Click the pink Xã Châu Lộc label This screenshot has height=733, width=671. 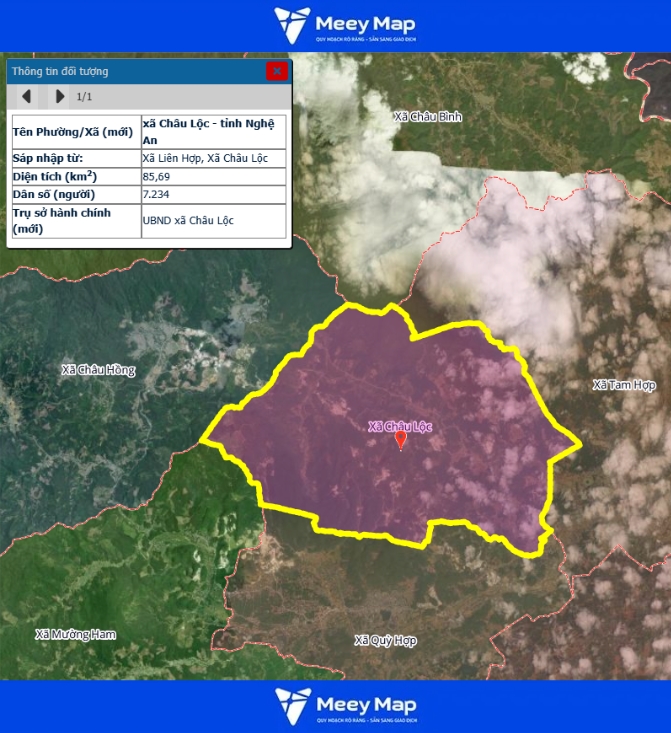[x=399, y=426]
